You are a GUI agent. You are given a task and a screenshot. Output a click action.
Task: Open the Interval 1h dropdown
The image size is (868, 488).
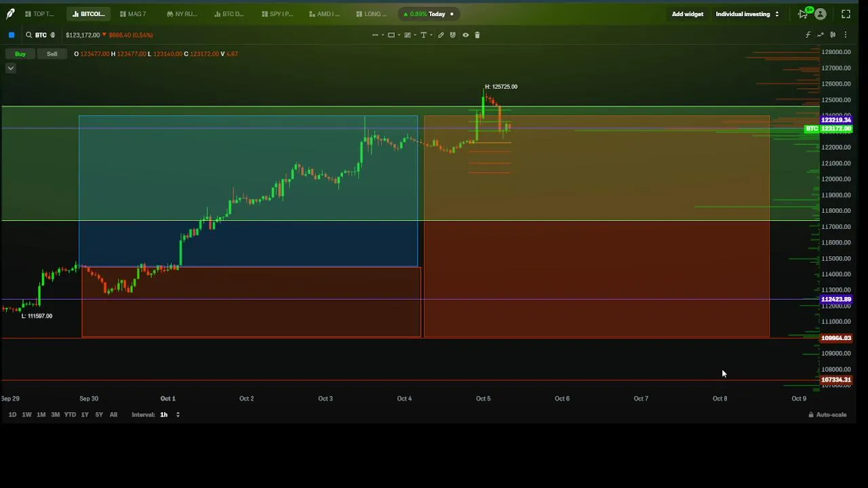click(x=170, y=415)
